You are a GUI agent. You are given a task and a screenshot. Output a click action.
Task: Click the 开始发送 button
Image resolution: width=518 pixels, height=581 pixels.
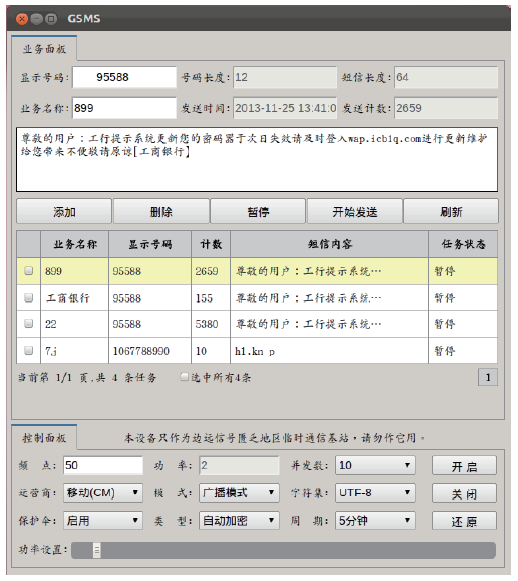(x=355, y=212)
